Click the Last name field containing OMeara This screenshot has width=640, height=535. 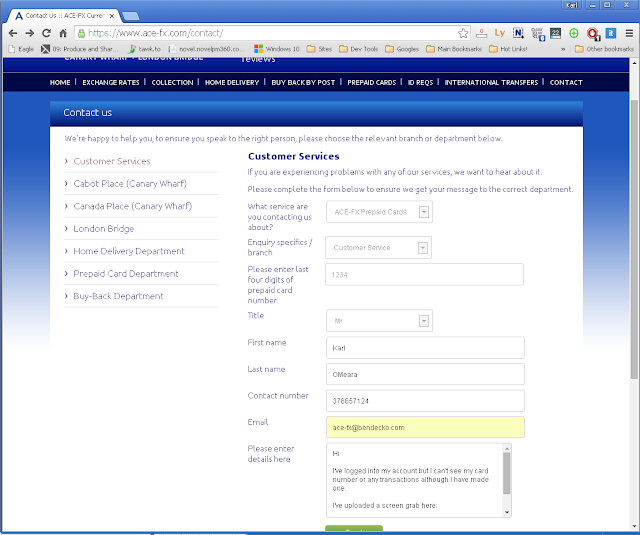(x=425, y=374)
